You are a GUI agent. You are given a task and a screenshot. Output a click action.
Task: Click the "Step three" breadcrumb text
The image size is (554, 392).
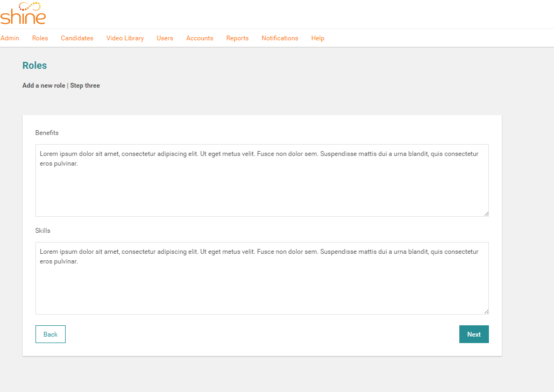(x=85, y=85)
